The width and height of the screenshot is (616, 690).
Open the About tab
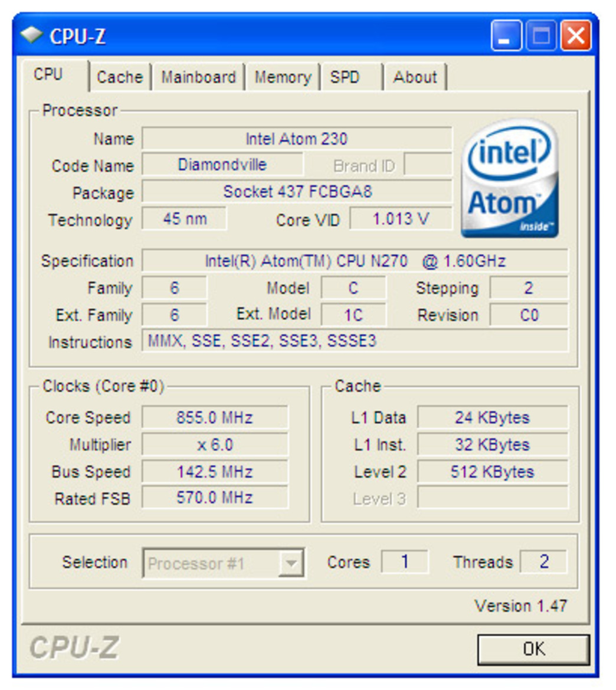tap(415, 77)
